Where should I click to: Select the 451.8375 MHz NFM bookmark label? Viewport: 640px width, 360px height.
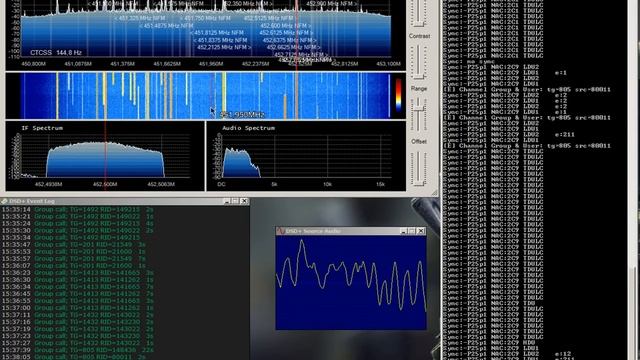[x=220, y=40]
